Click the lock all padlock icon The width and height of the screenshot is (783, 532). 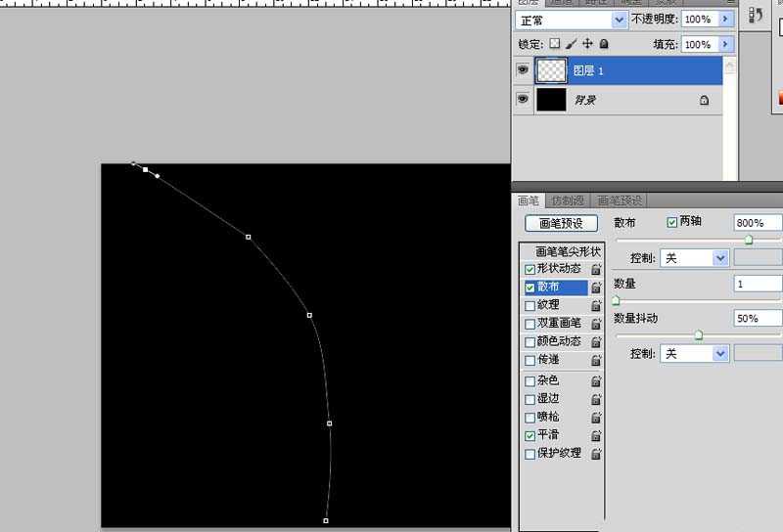(x=604, y=44)
